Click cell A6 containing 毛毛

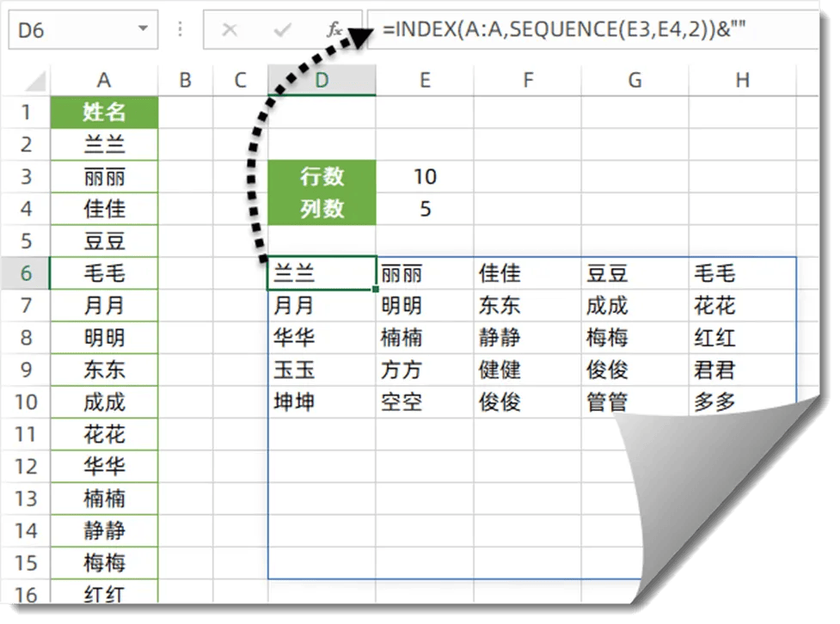coord(105,273)
